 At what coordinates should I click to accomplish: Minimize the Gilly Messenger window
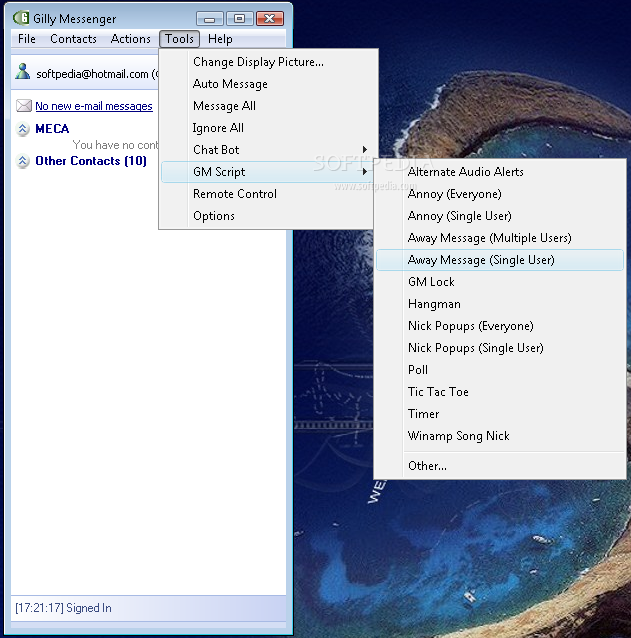(210, 19)
